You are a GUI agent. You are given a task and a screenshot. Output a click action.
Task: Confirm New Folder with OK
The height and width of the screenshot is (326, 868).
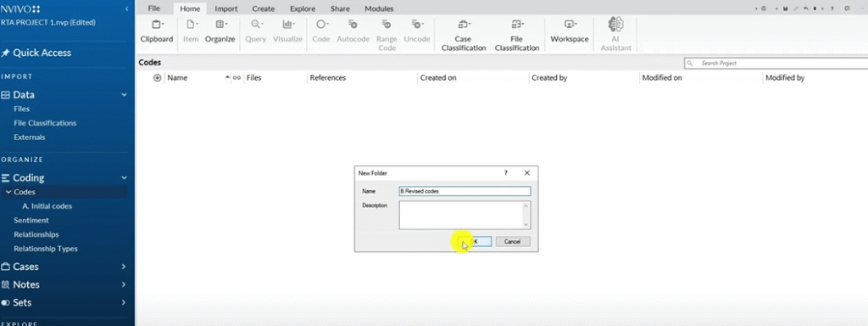pos(475,242)
